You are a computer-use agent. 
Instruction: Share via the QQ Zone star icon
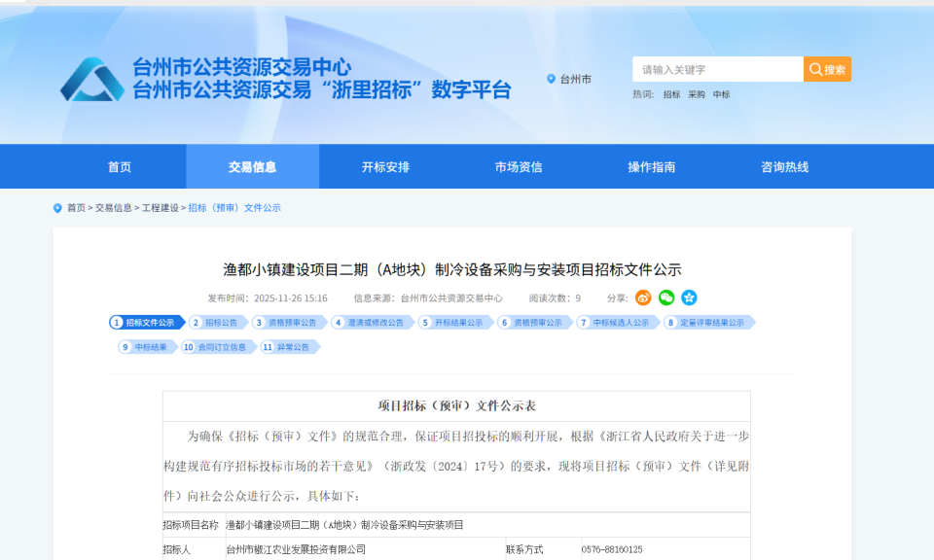pos(690,297)
